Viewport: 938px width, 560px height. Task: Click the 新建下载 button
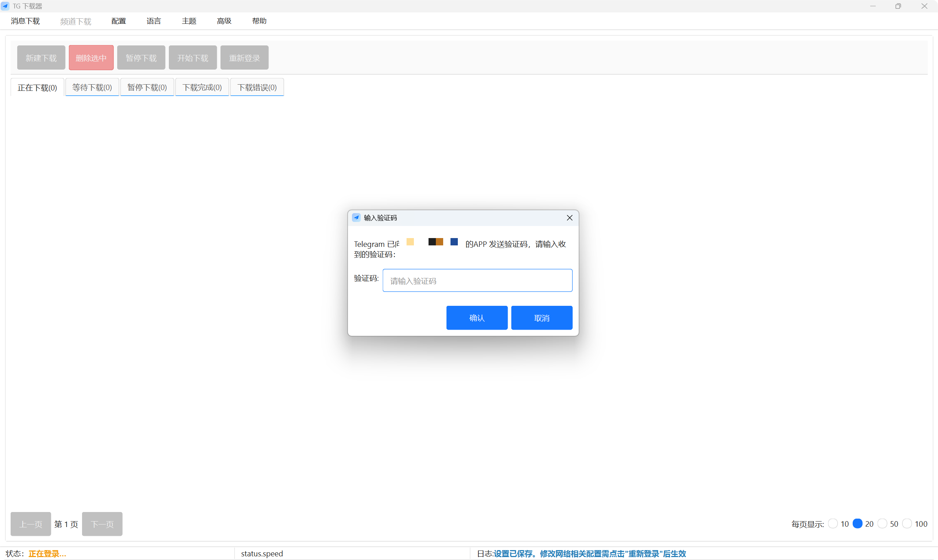41,58
